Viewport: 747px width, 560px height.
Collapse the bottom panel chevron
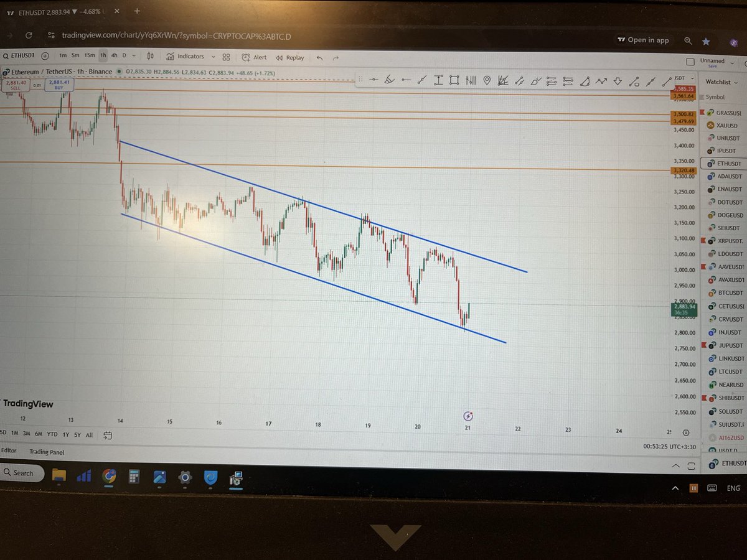click(x=675, y=465)
